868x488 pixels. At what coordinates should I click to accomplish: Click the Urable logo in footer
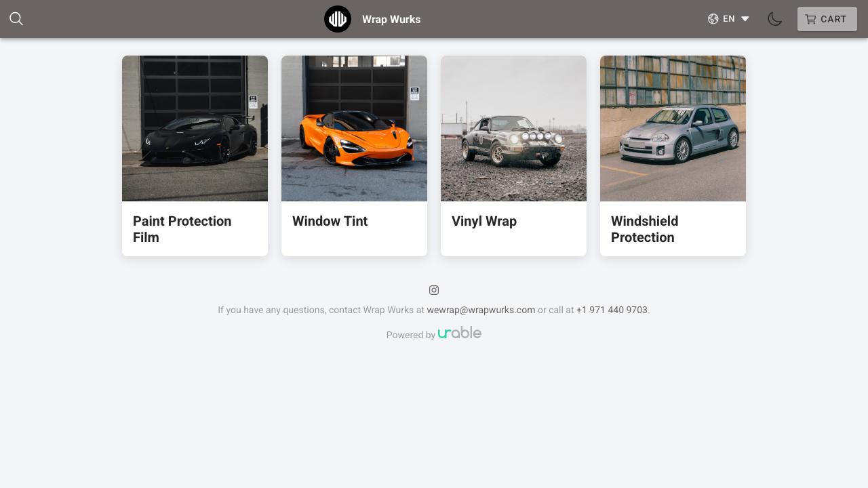[459, 333]
